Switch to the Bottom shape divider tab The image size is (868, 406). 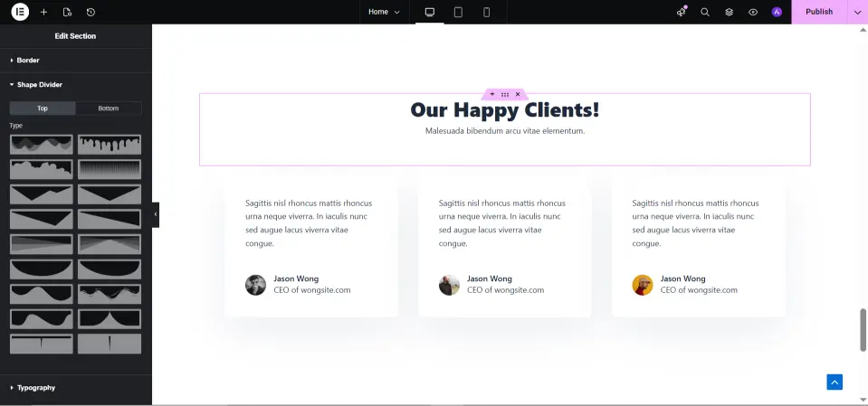tap(109, 109)
